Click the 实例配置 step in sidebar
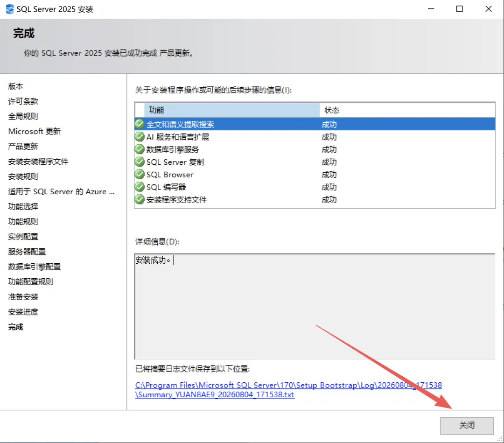This screenshot has height=443, width=504. (x=23, y=237)
